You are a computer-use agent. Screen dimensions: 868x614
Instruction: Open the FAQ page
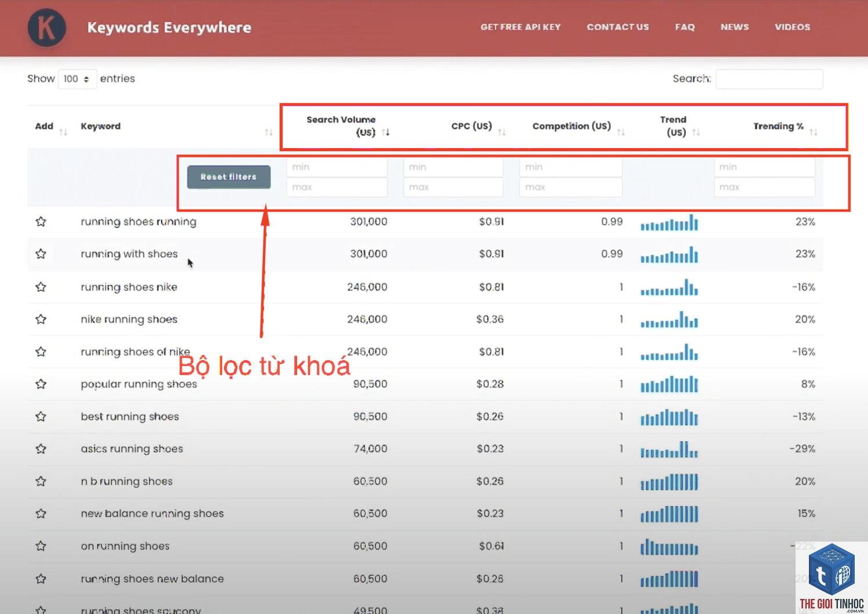click(x=685, y=27)
